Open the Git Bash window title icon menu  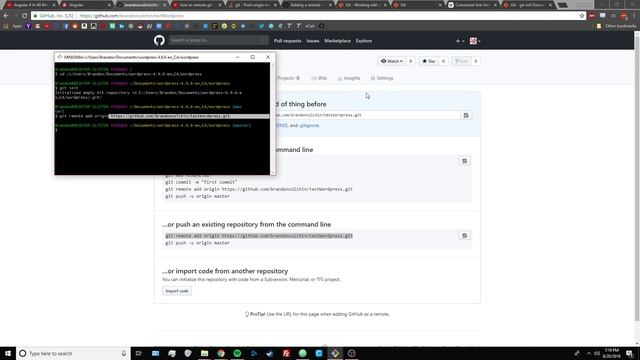tap(60, 57)
